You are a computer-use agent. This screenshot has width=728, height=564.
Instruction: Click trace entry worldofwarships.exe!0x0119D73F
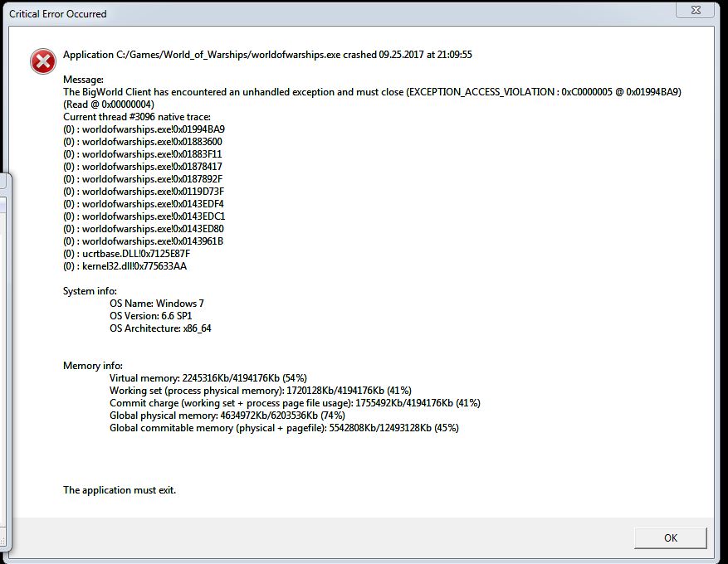pyautogui.click(x=144, y=192)
